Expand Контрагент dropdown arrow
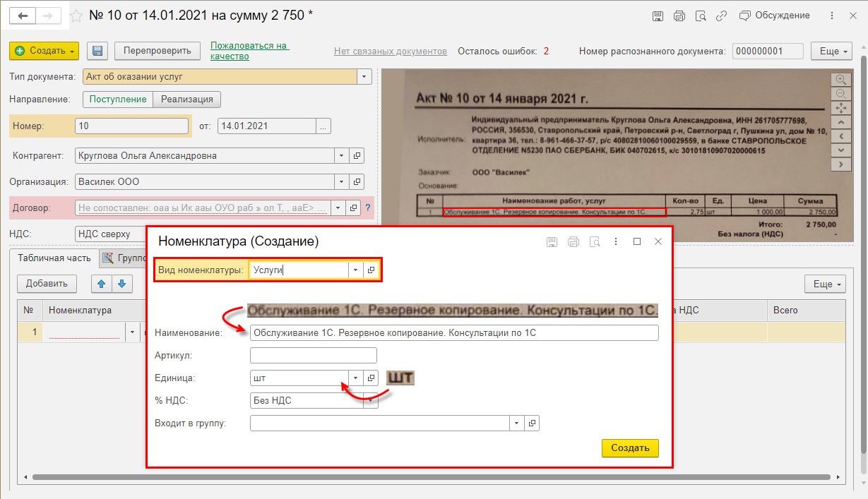868x499 pixels. (x=341, y=155)
